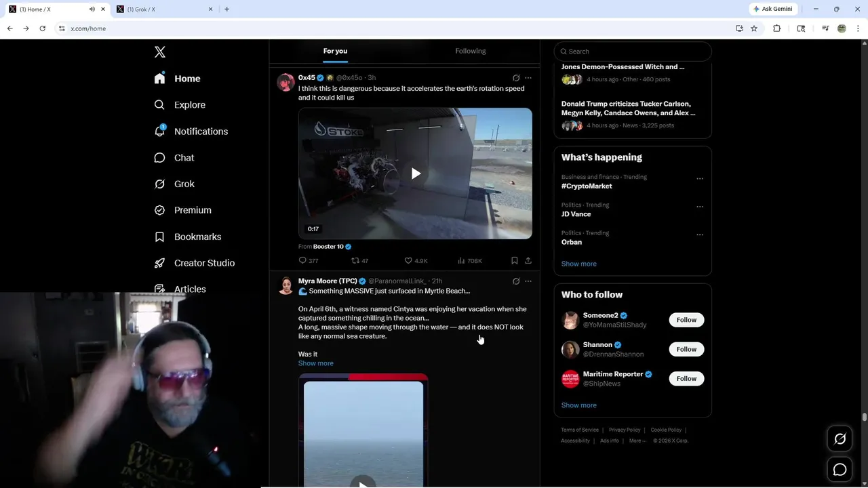Open Booster 10 video source link
This screenshot has width=868, height=488.
(328, 247)
